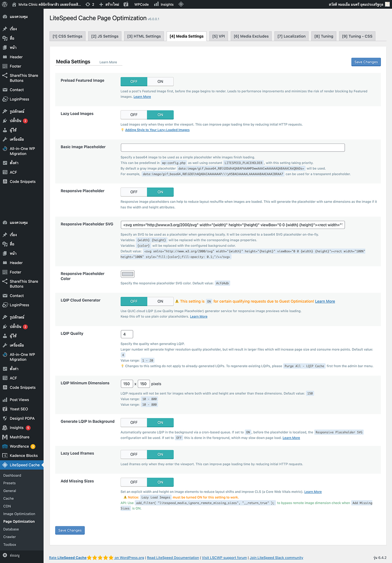Click Save Changes beside Media Settings heading
This screenshot has height=563, width=392.
coord(366,62)
